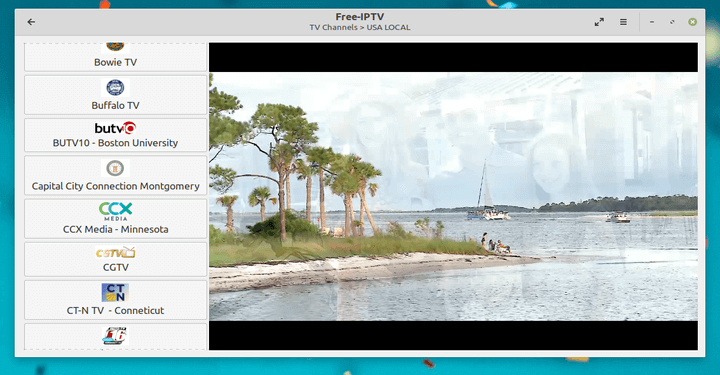Click the Buffalo TV seal logo
Viewport: 720px width, 375px height.
[x=115, y=88]
